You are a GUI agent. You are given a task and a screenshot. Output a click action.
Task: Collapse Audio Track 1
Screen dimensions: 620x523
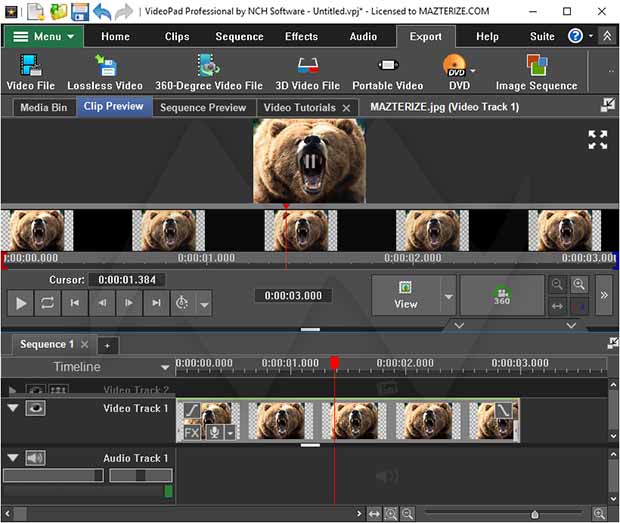13,458
